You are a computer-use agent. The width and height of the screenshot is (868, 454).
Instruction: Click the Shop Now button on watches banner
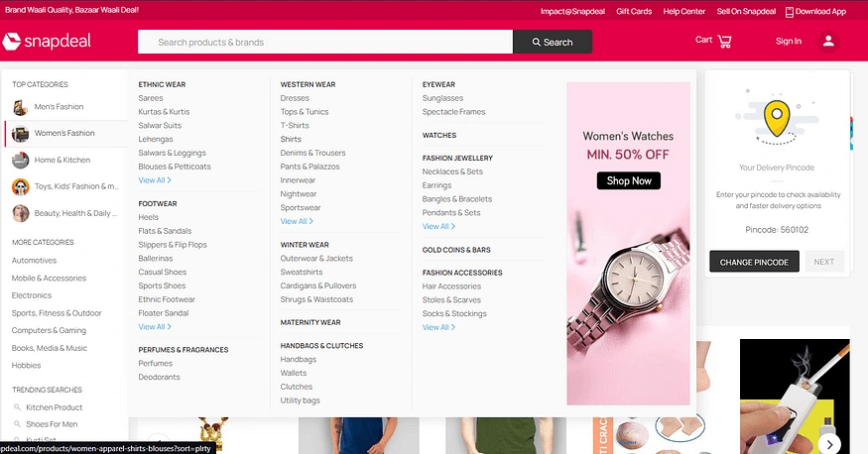(x=628, y=180)
